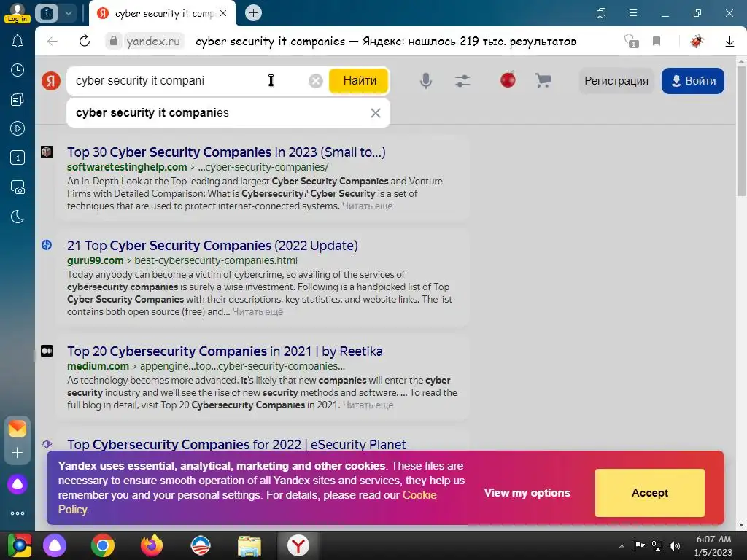Image resolution: width=747 pixels, height=560 pixels.
Task: Click Yandex logo on search page
Action: coord(51,81)
